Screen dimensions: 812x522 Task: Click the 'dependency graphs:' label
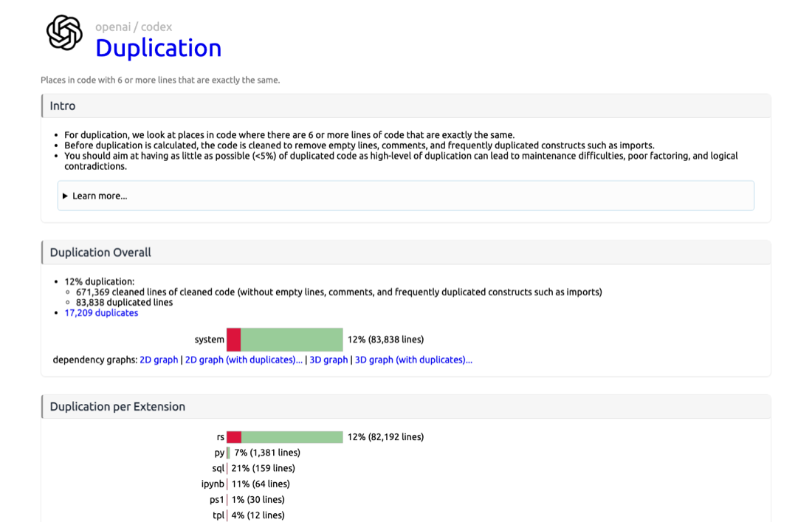(x=94, y=360)
